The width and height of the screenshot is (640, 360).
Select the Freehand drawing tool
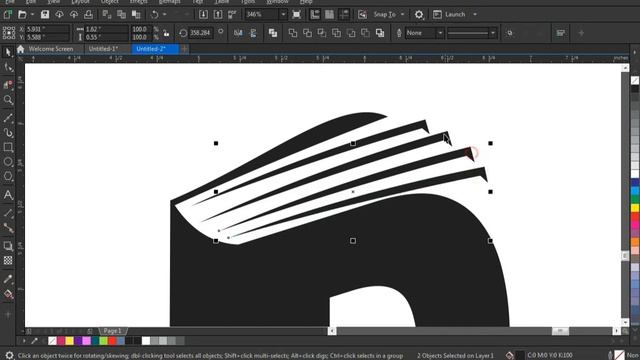(x=8, y=118)
